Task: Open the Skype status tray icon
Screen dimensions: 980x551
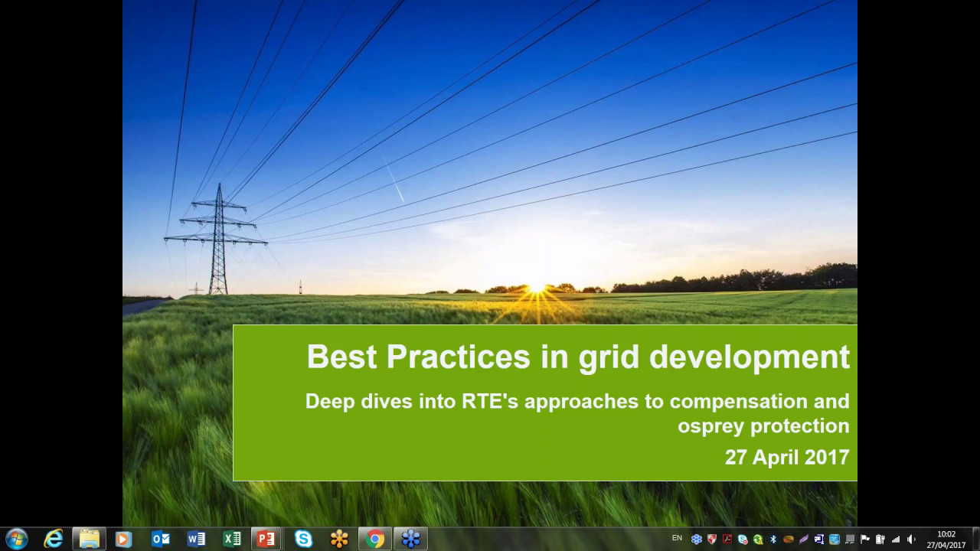Action: click(x=743, y=540)
